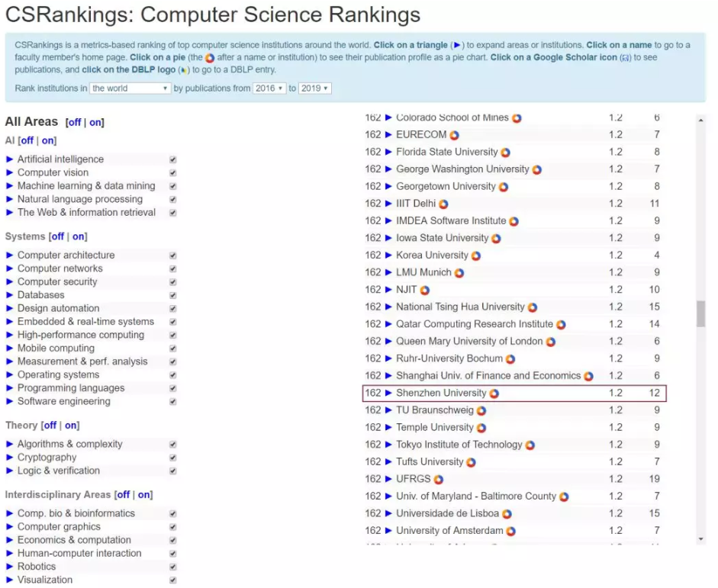
Task: Expand University of Amsterdam faculty list
Action: pos(388,530)
